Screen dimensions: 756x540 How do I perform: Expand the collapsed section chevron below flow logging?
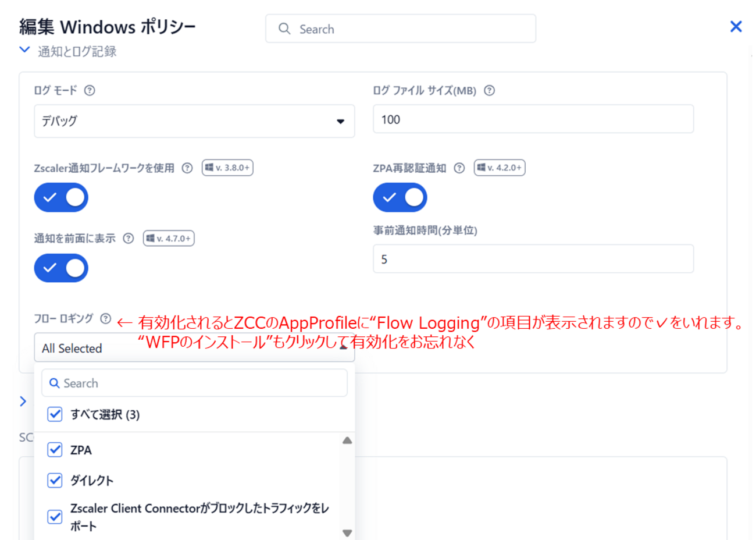pyautogui.click(x=23, y=401)
